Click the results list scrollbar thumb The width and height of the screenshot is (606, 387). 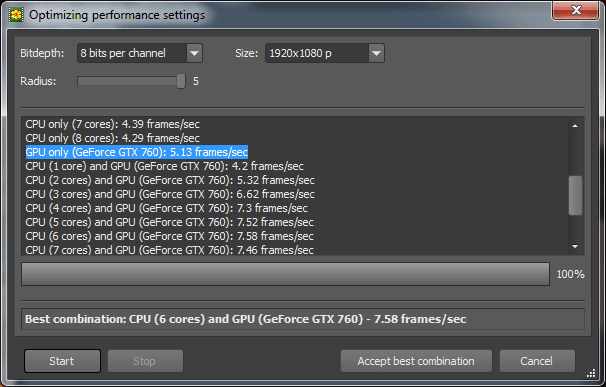point(575,195)
